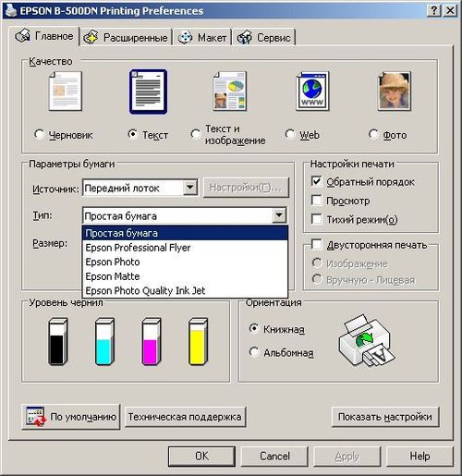Select Альбомная orientation
Viewport: 462px width, 476px height.
pyautogui.click(x=254, y=352)
